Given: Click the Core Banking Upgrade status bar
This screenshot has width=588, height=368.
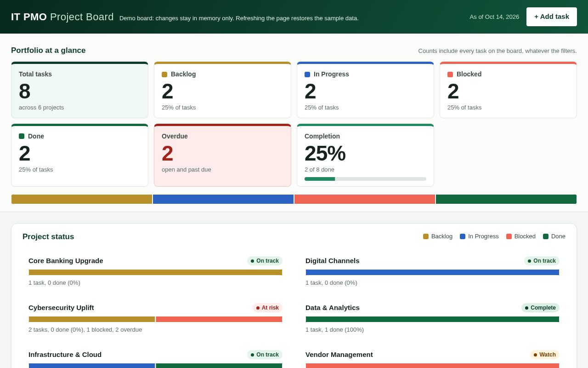Looking at the screenshot, I should [155, 272].
